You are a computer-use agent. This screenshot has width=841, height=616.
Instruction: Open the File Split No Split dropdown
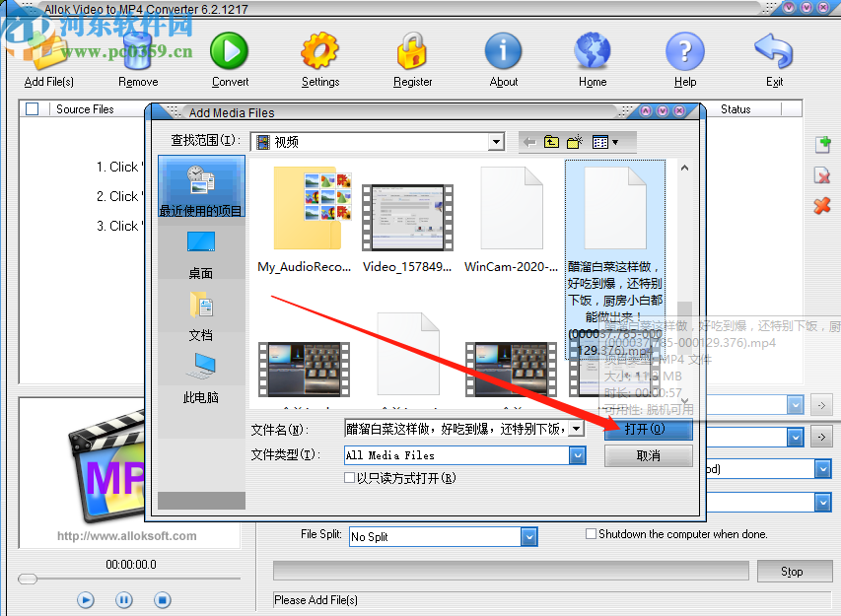(528, 536)
